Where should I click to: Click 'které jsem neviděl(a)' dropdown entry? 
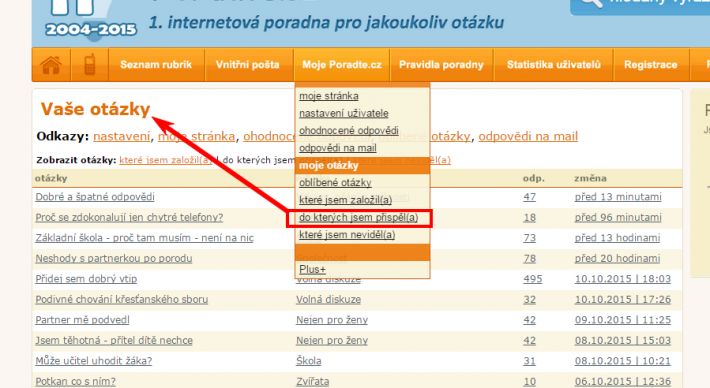click(x=347, y=235)
